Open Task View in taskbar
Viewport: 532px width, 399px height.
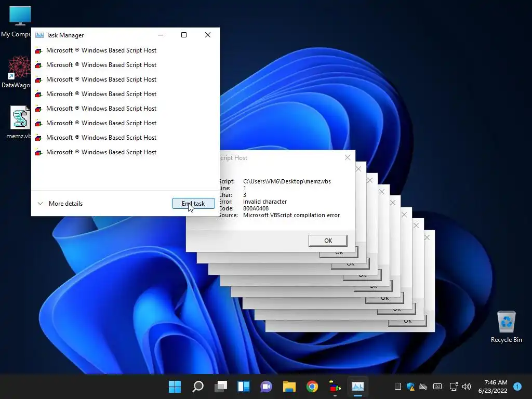coord(221,387)
